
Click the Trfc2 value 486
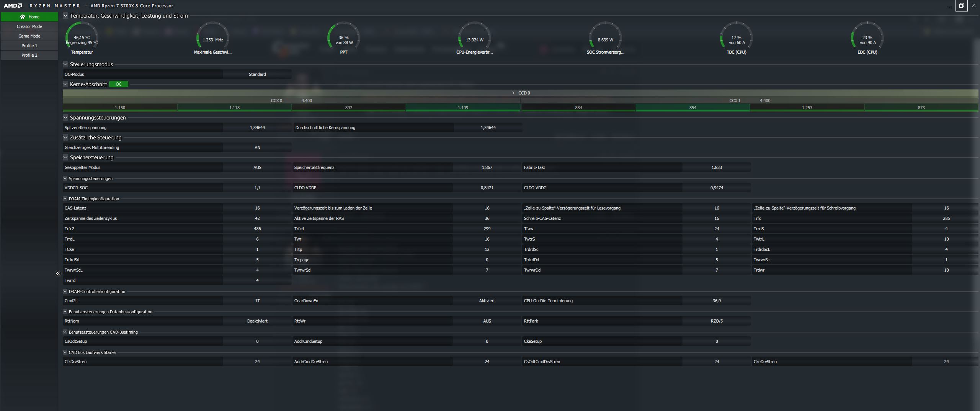point(257,229)
